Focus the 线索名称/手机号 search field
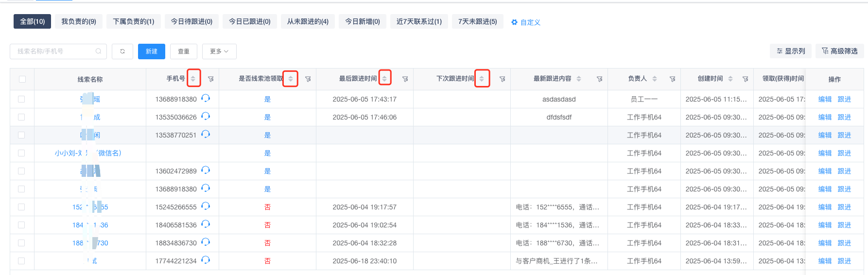This screenshot has height=275, width=868. click(x=54, y=52)
